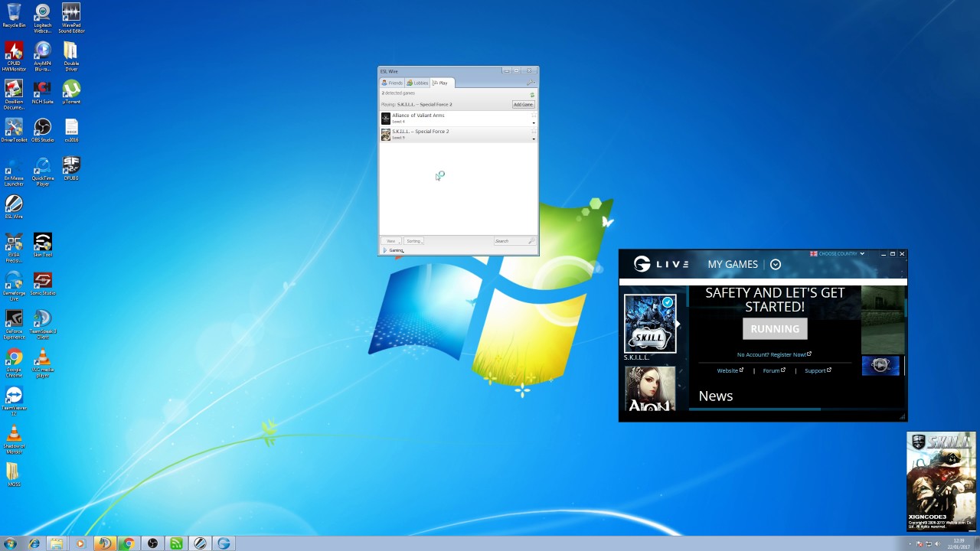Open the wrench settings menu in ESL Wire
This screenshot has width=980, height=551.
point(531,83)
